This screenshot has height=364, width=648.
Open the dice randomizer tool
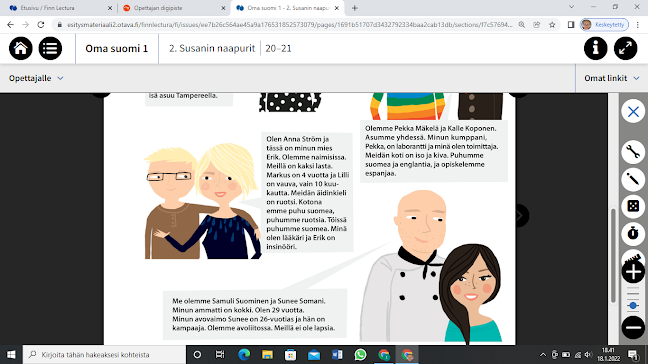[633, 206]
